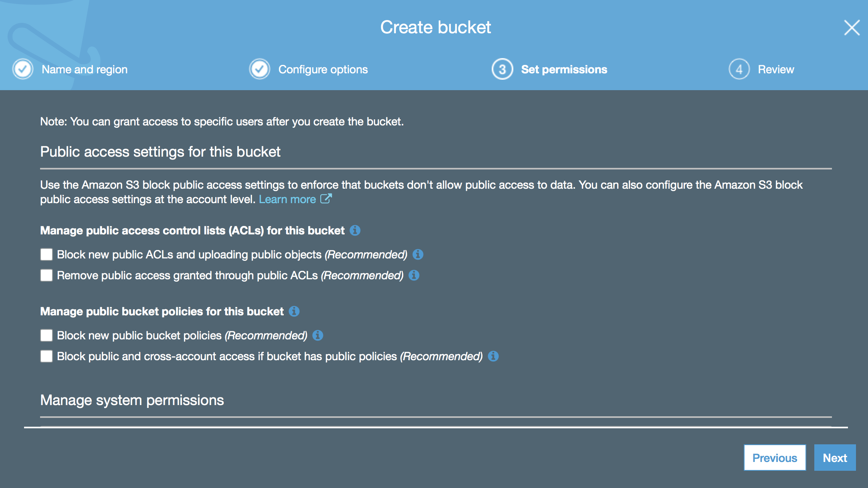The width and height of the screenshot is (868, 488).
Task: Click the Name and region checkmark icon
Action: click(x=23, y=69)
